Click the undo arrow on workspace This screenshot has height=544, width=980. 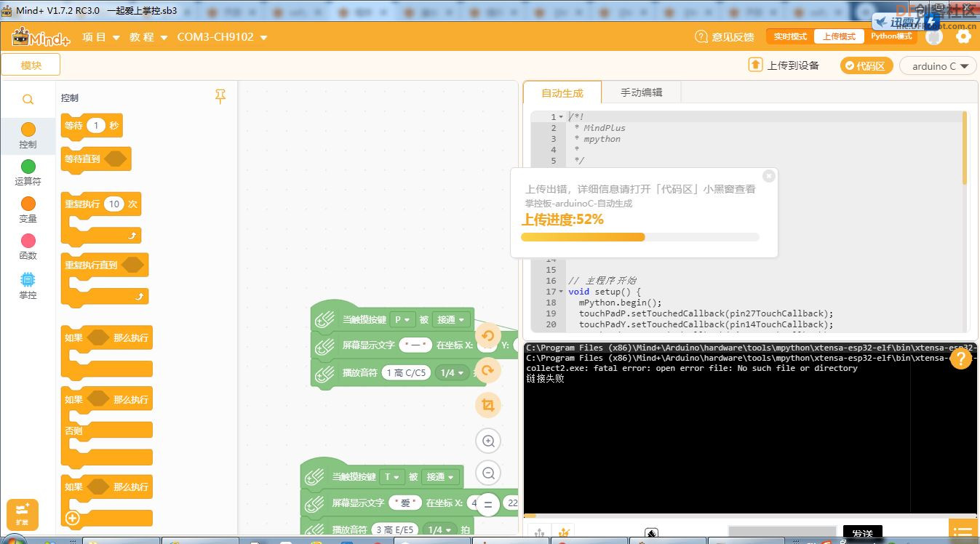(488, 336)
